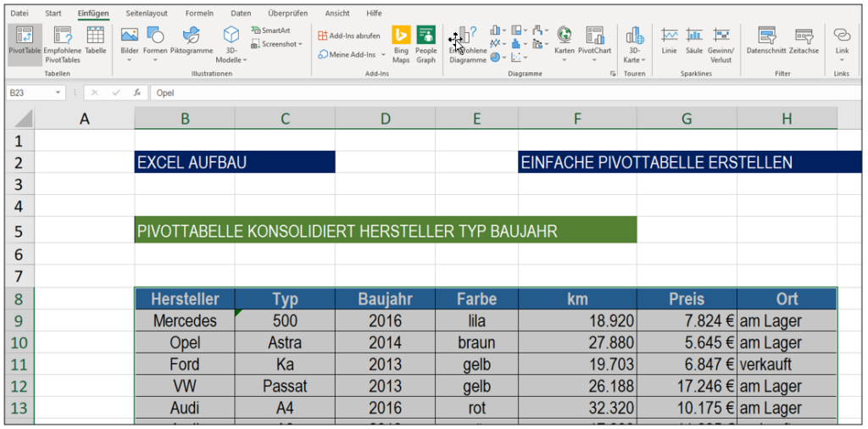Select column B header

(185, 118)
